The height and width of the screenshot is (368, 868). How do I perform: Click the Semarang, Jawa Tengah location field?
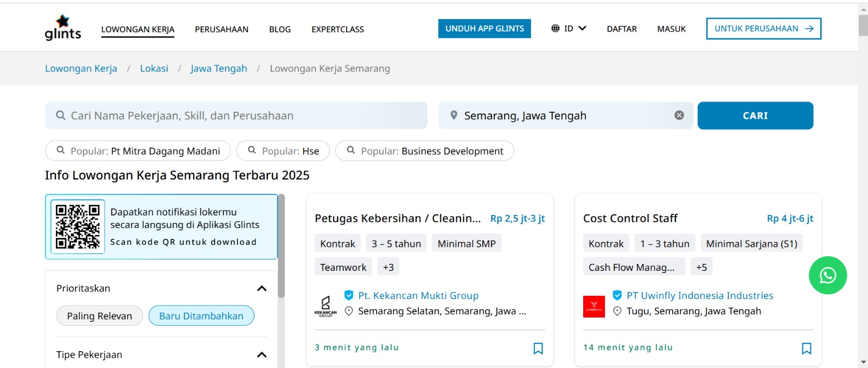click(x=566, y=116)
